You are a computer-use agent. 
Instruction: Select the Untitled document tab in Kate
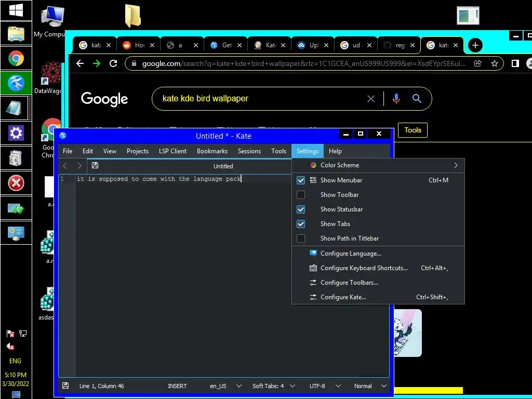pos(223,166)
